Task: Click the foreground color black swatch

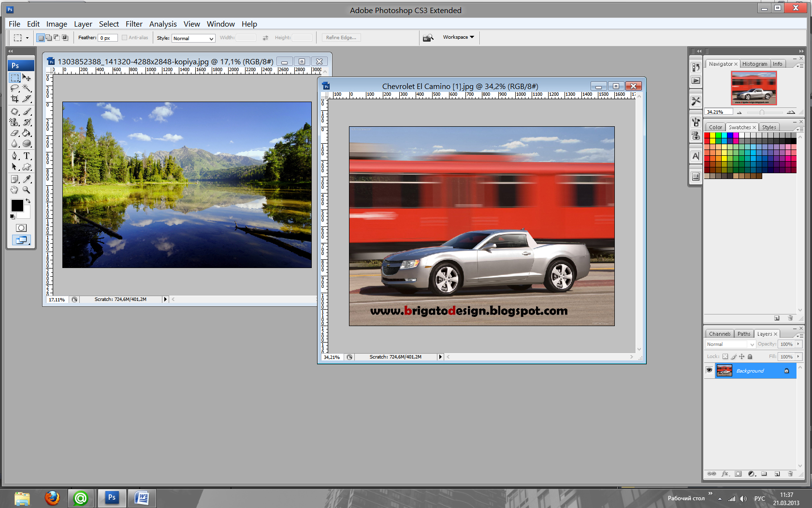Action: (17, 206)
